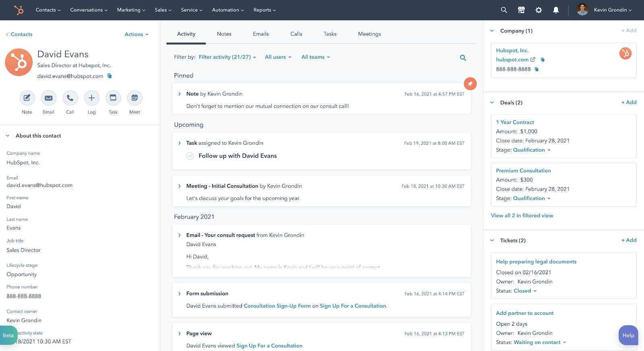The height and width of the screenshot is (351, 644).
Task: Expand the Initial Consultation meeting entry
Action: coord(180,186)
